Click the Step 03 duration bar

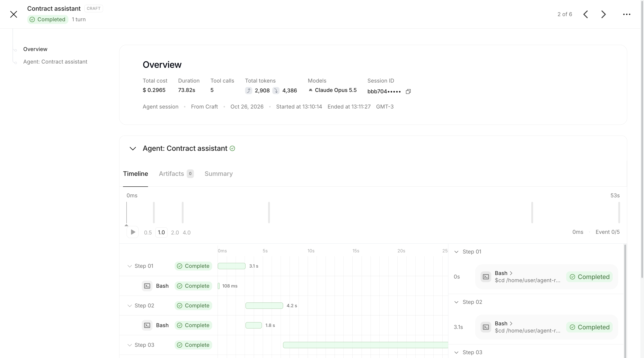pyautogui.click(x=365, y=345)
